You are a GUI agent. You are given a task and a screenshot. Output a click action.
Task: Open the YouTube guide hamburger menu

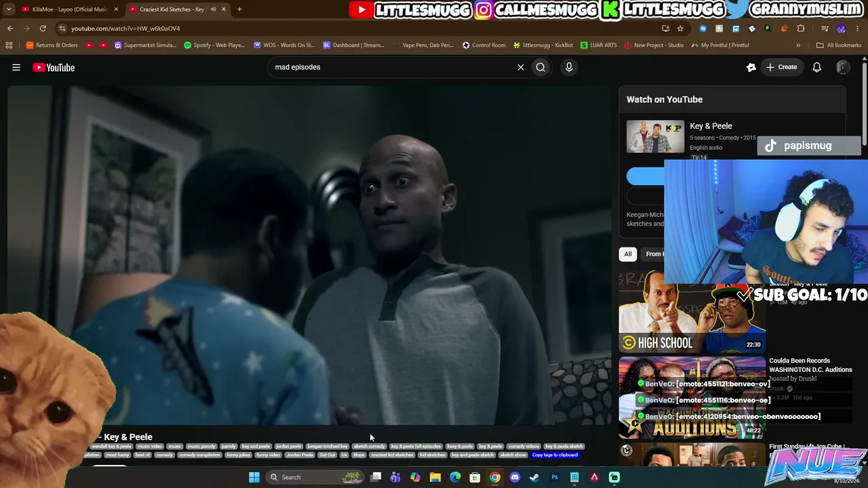click(x=16, y=67)
